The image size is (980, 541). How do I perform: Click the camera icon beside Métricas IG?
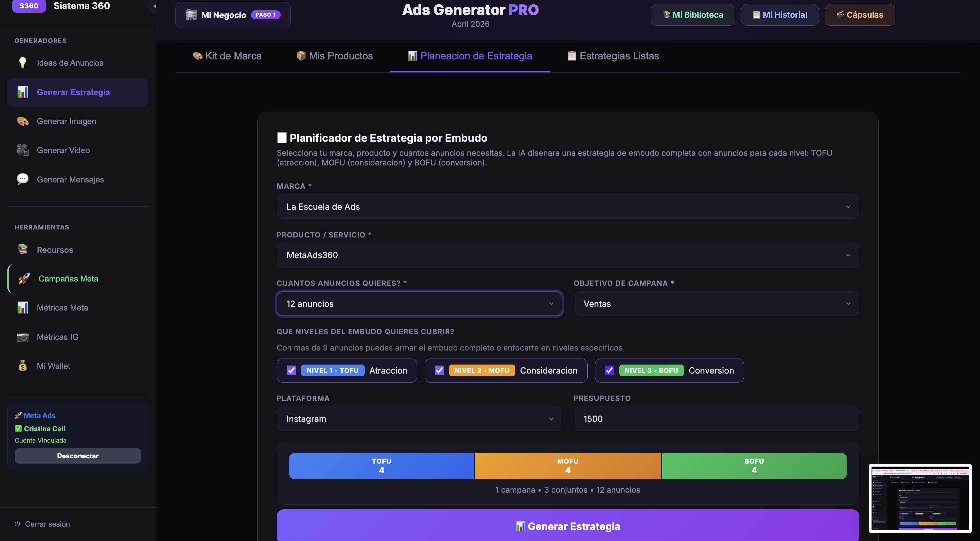[22, 337]
